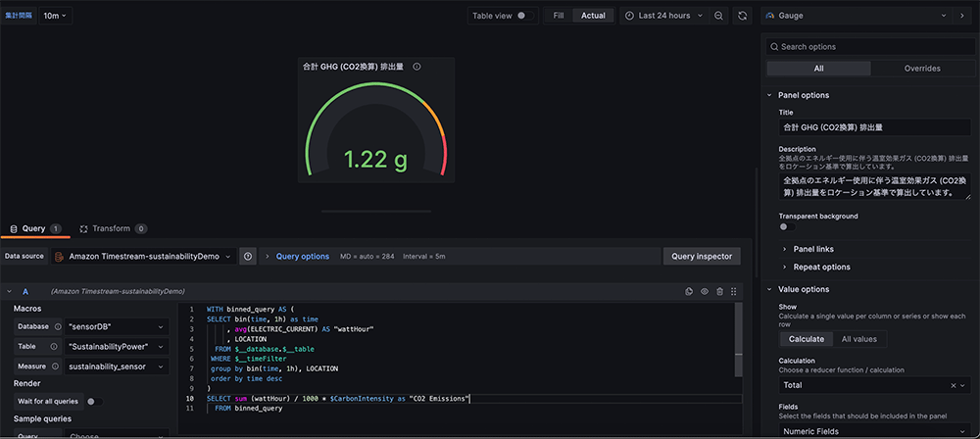Click the clock icon in time picker
The image size is (980, 439).
click(x=629, y=16)
